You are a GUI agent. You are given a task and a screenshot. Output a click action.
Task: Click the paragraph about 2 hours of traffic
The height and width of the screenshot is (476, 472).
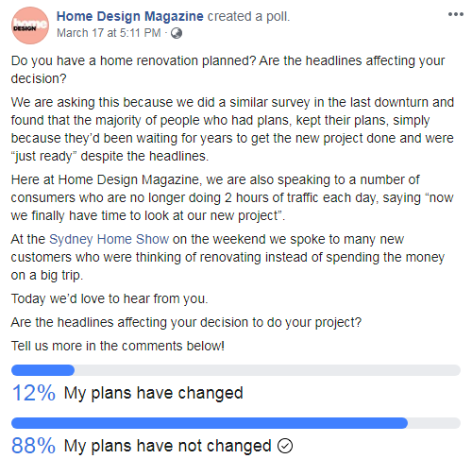coord(232,197)
